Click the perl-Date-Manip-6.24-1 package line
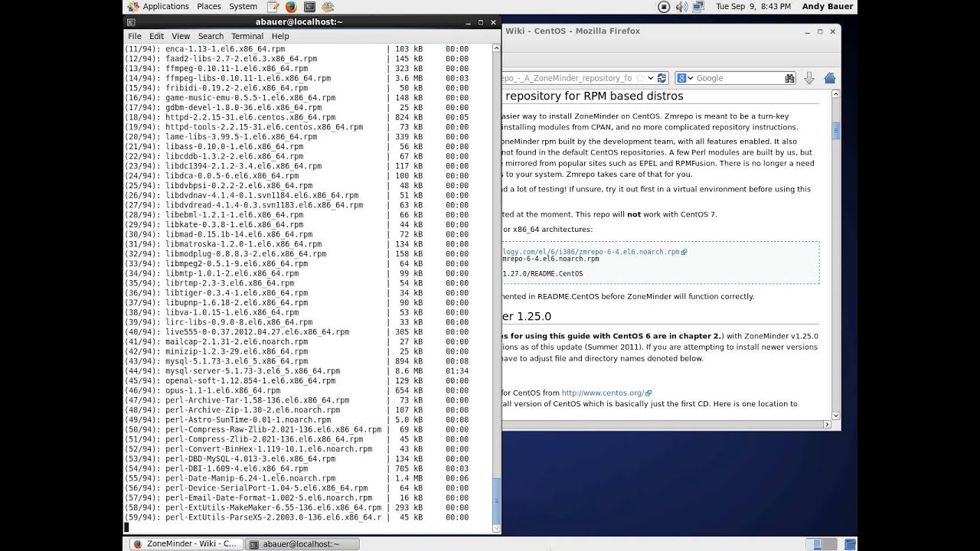The image size is (980, 551). point(297,478)
